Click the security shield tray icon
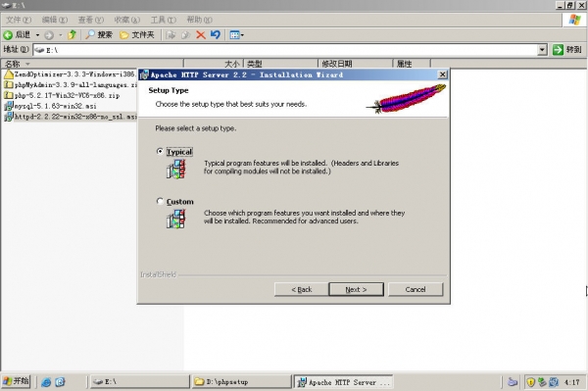588x391 pixels. click(530, 382)
